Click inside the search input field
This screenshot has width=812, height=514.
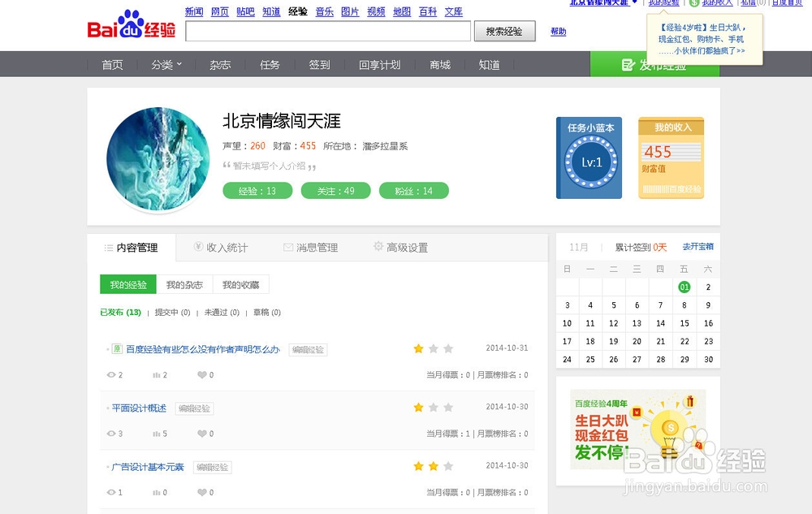tap(325, 31)
